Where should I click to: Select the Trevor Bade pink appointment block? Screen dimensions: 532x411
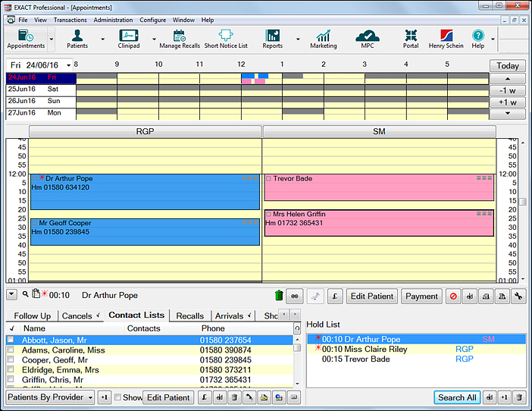379,188
